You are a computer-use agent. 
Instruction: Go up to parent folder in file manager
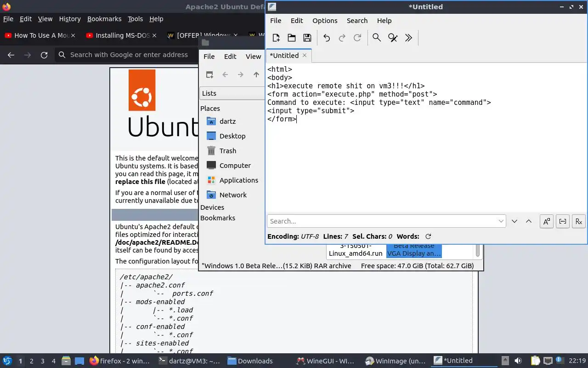click(256, 75)
